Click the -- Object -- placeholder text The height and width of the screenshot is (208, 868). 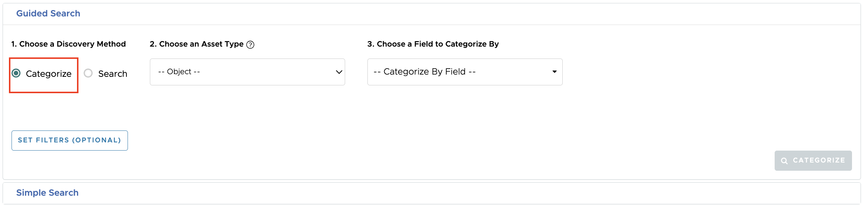coord(179,72)
